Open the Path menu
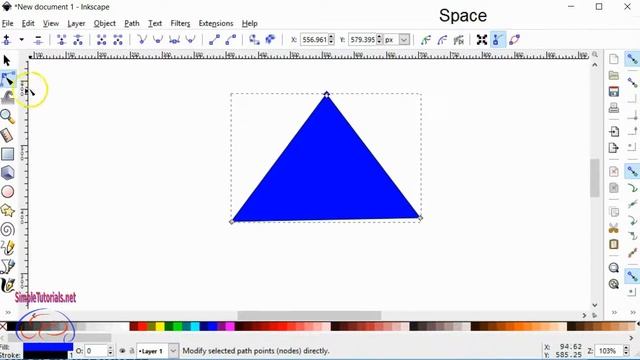 tap(131, 23)
